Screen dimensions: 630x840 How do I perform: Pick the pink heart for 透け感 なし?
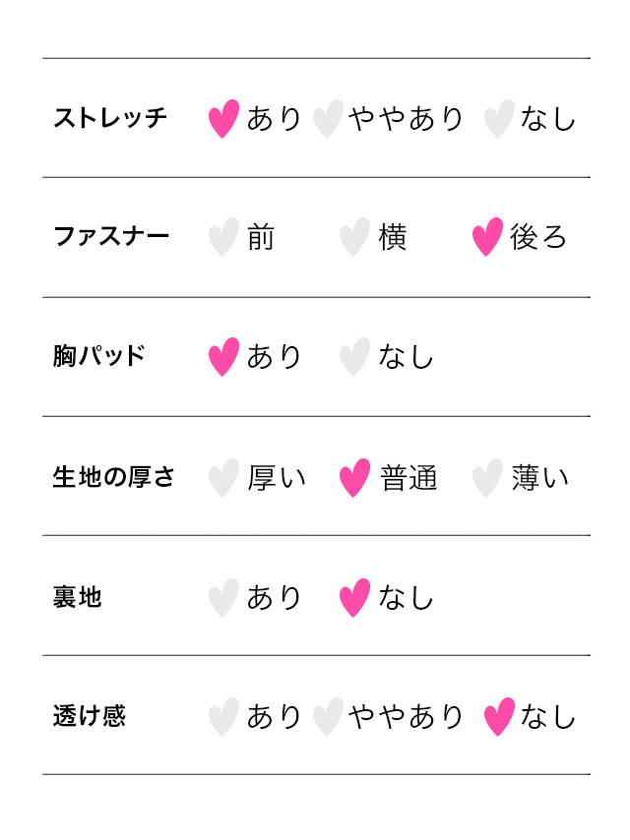[x=499, y=716]
